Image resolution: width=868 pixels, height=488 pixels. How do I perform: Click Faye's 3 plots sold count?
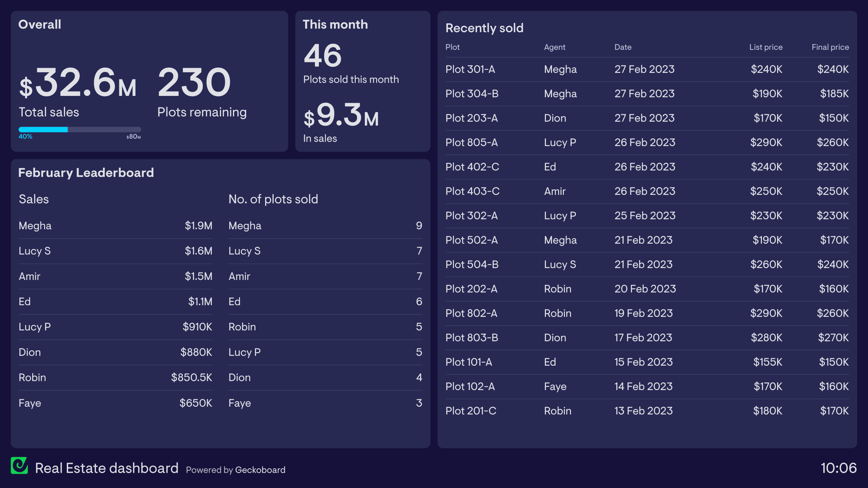click(x=419, y=403)
